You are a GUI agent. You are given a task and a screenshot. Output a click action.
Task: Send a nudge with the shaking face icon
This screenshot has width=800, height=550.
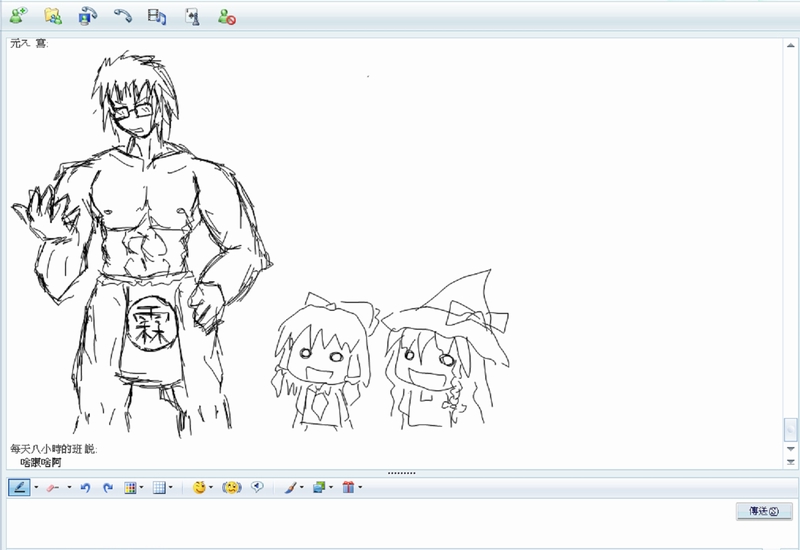(x=232, y=488)
